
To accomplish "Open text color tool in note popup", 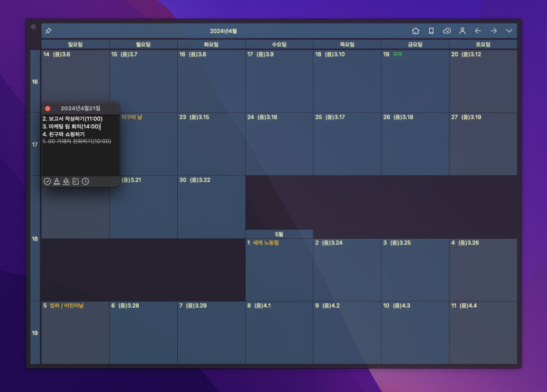I will 57,181.
